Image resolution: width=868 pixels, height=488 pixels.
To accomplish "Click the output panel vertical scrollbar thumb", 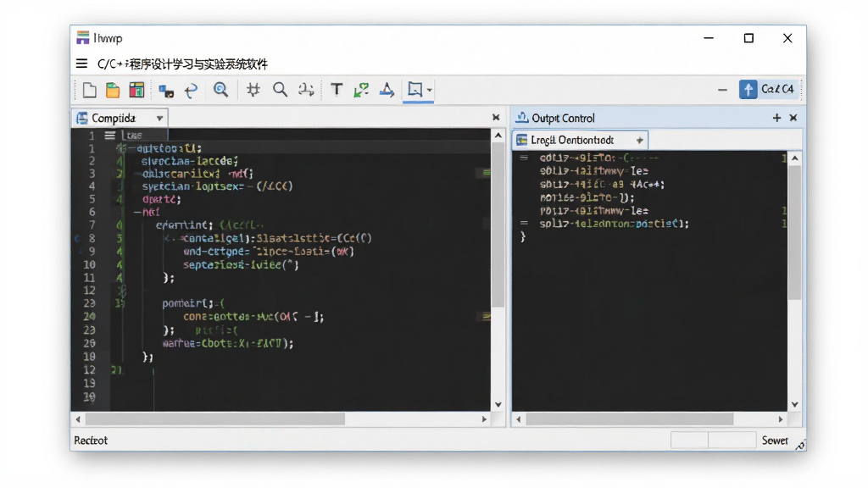I will (795, 233).
